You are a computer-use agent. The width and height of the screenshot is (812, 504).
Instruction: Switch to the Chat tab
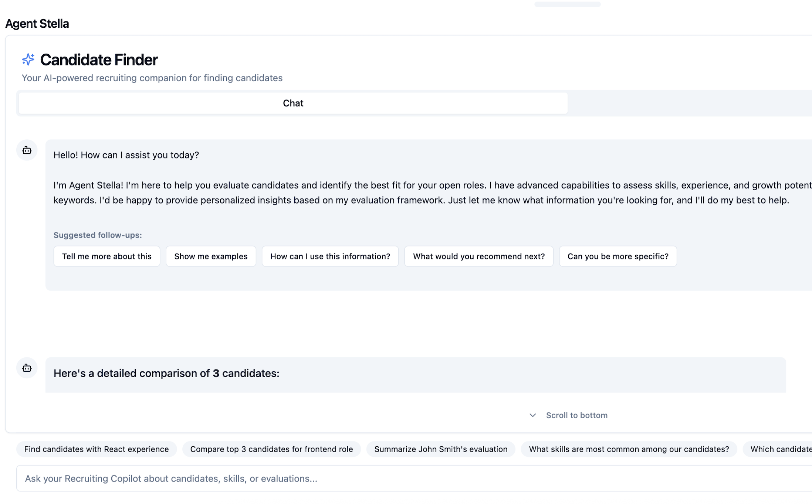pyautogui.click(x=292, y=103)
